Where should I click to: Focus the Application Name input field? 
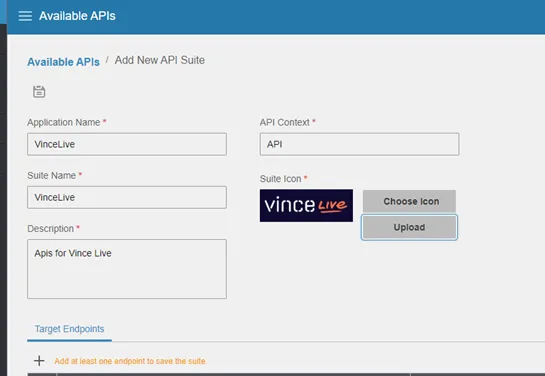127,144
